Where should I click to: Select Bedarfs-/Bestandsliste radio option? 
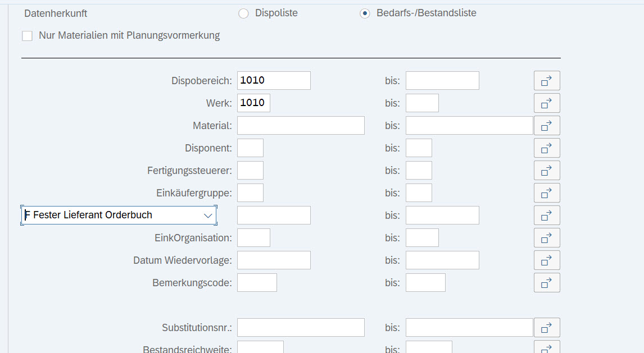[365, 13]
